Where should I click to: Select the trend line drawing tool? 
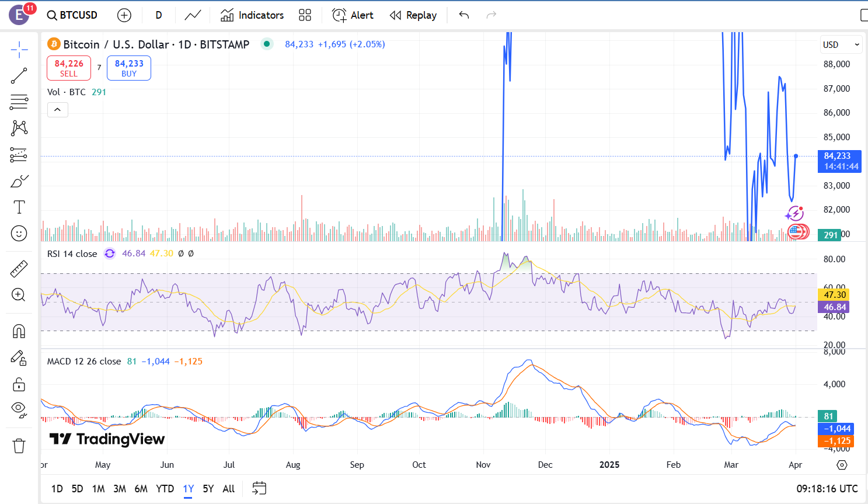click(x=19, y=76)
